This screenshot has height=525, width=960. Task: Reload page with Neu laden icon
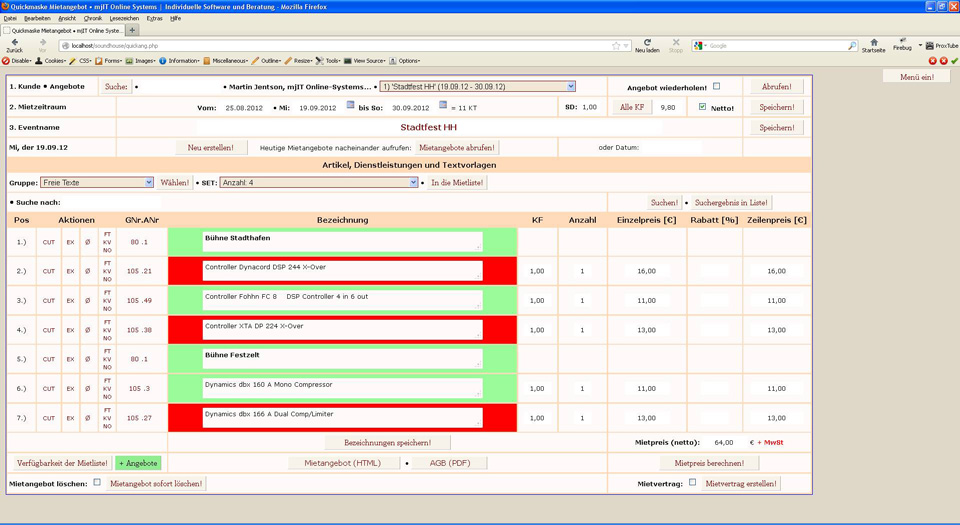647,42
